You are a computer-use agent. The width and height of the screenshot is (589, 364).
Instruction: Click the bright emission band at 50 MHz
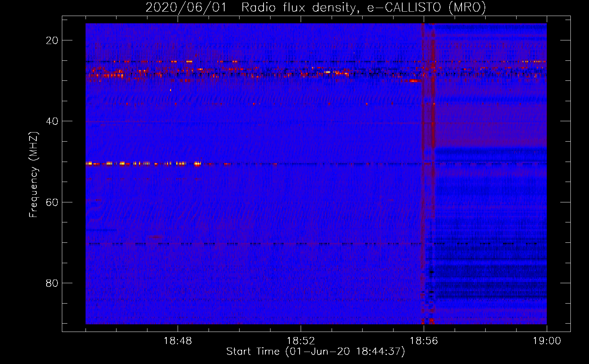click(144, 164)
